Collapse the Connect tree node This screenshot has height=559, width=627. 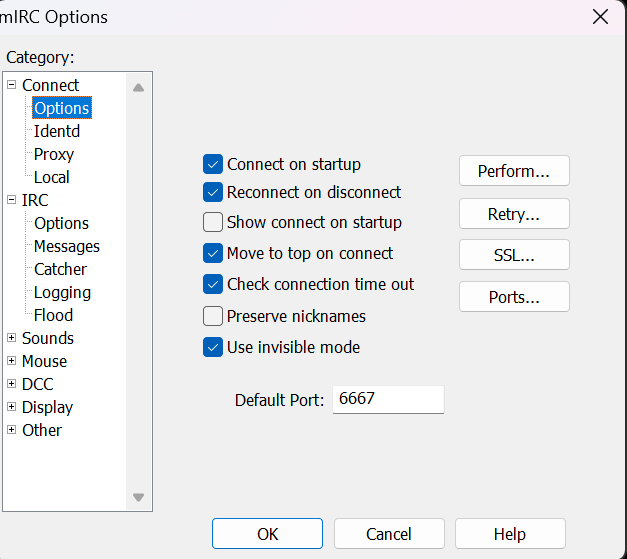12,85
